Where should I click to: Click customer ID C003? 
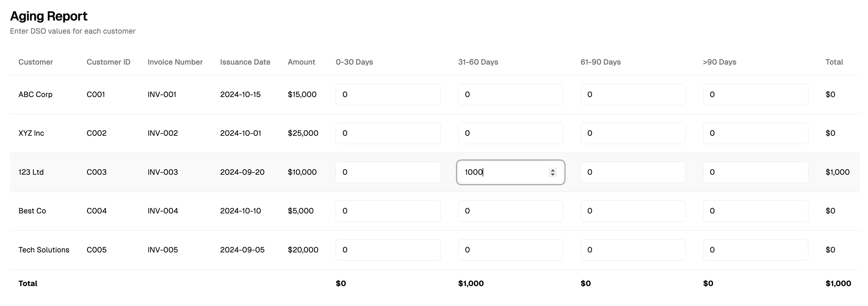tap(97, 172)
